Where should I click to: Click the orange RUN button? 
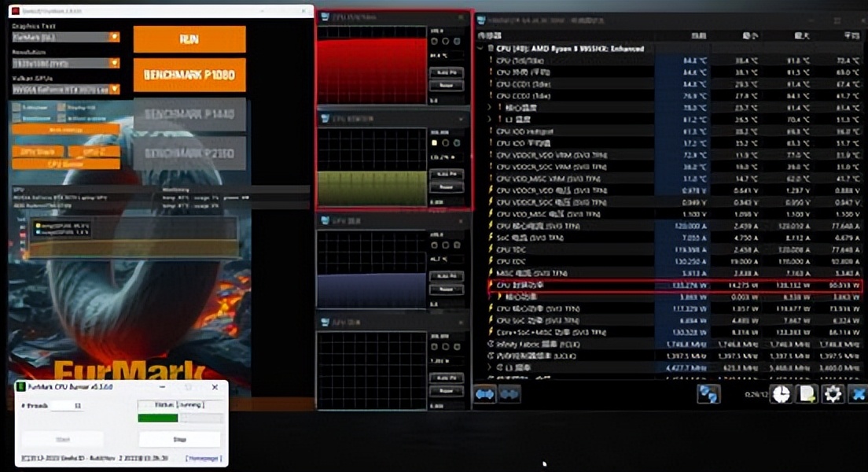click(x=189, y=39)
